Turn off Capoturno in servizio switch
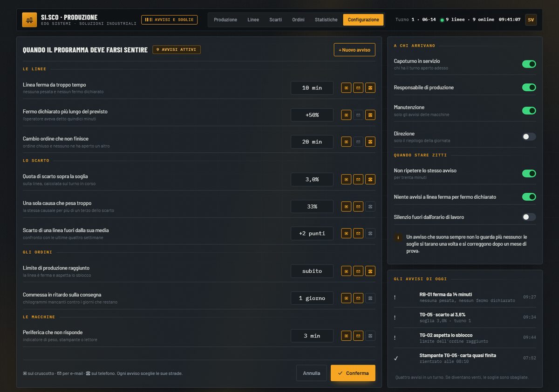Image resolution: width=559 pixels, height=392 pixels. point(529,64)
